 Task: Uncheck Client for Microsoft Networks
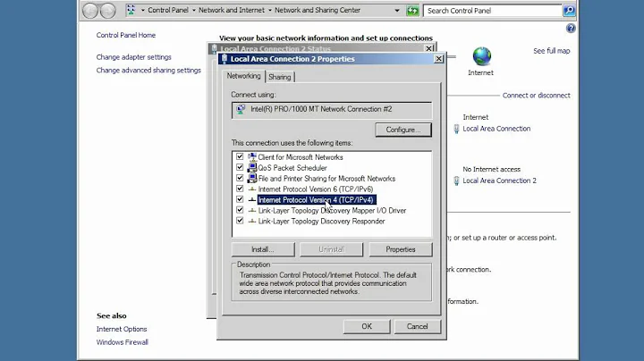[240, 156]
